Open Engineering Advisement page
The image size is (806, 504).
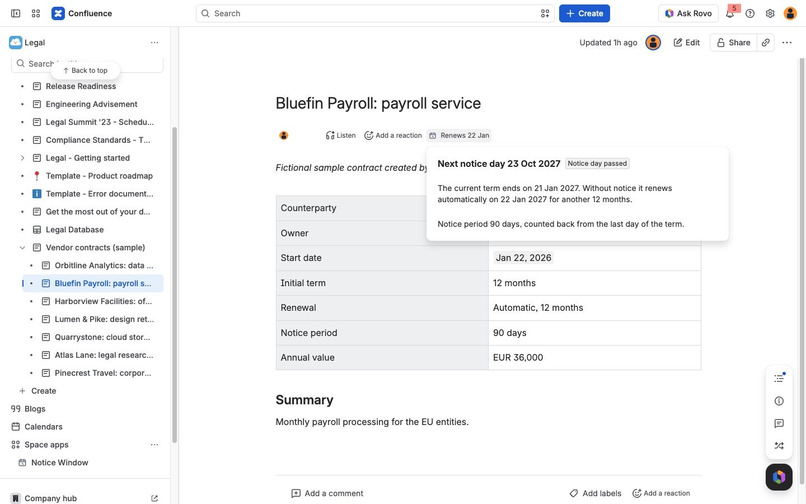pos(91,104)
